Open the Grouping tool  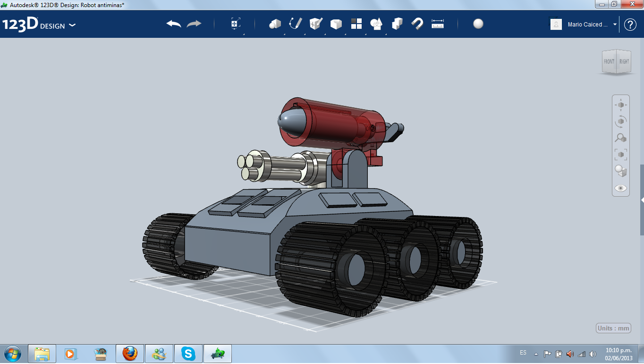376,24
